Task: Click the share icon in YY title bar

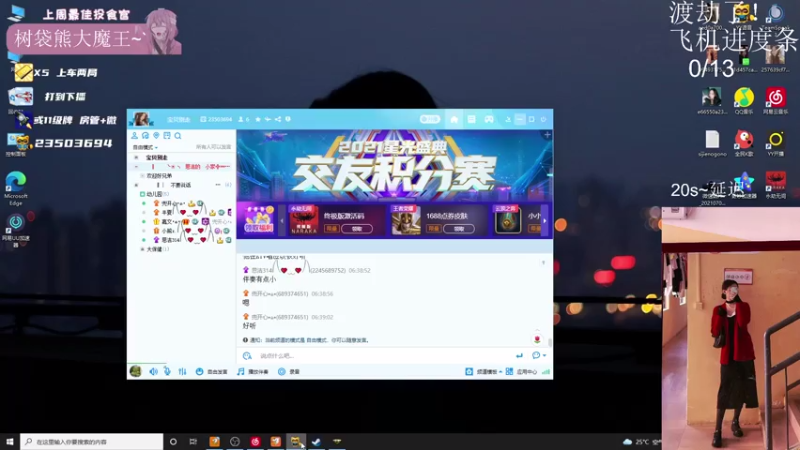Action: [278, 119]
